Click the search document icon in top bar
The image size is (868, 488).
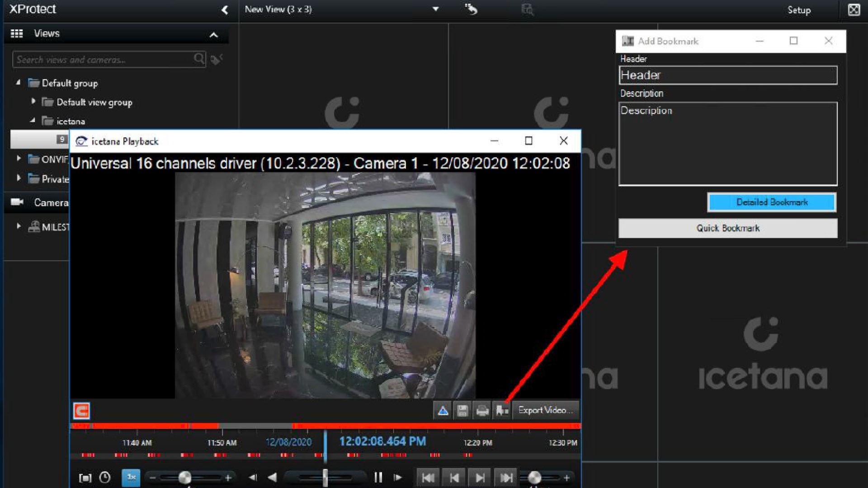click(527, 9)
